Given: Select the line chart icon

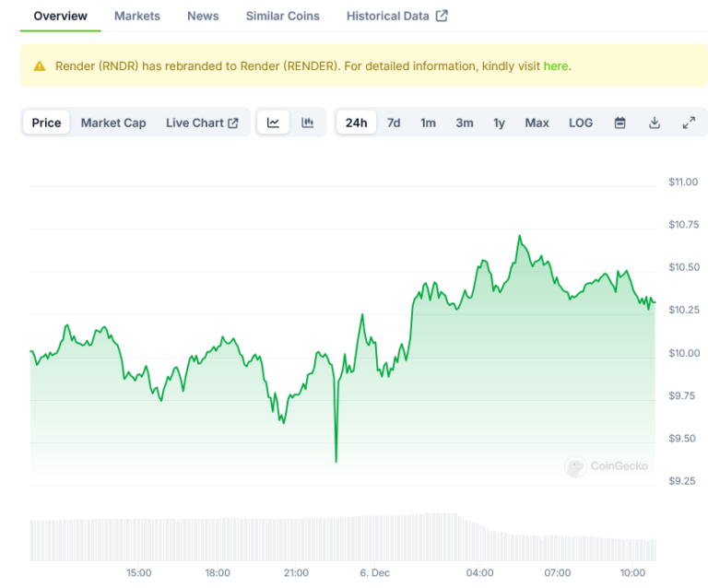Looking at the screenshot, I should pos(274,123).
